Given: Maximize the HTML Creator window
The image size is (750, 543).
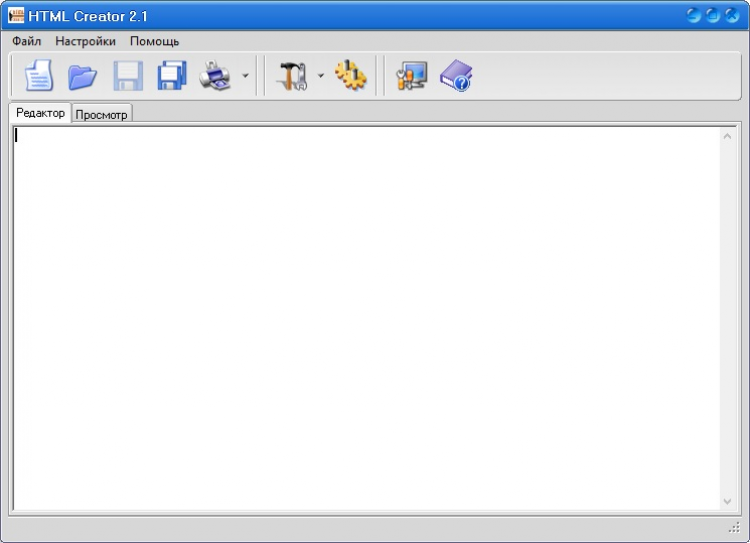Looking at the screenshot, I should (x=713, y=16).
